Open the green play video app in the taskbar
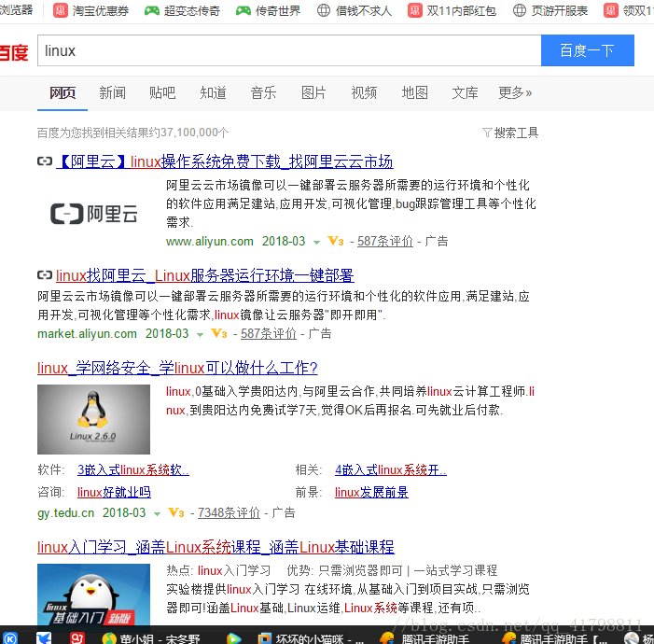 tap(233, 638)
